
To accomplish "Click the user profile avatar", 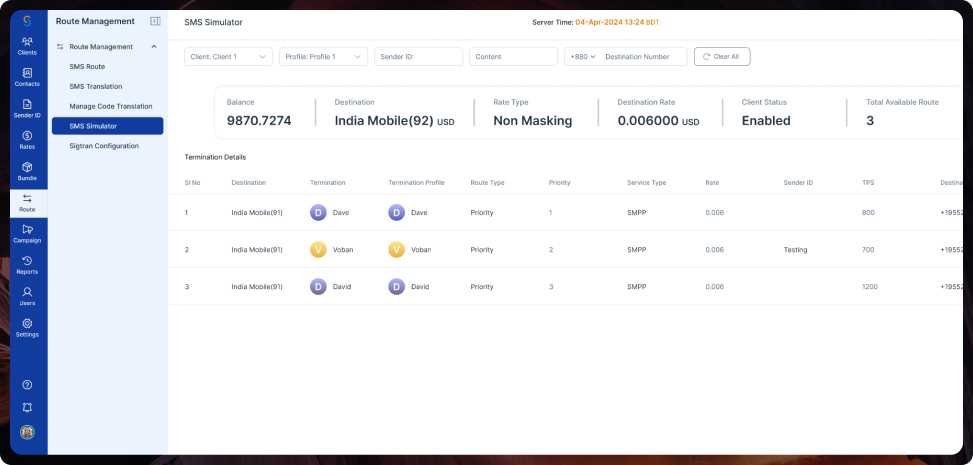I will pyautogui.click(x=27, y=432).
